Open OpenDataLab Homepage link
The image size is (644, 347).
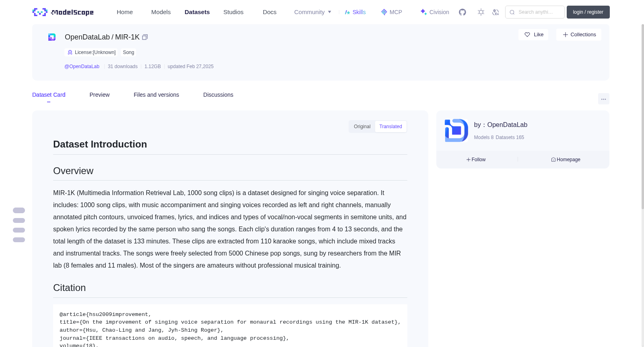(x=566, y=160)
